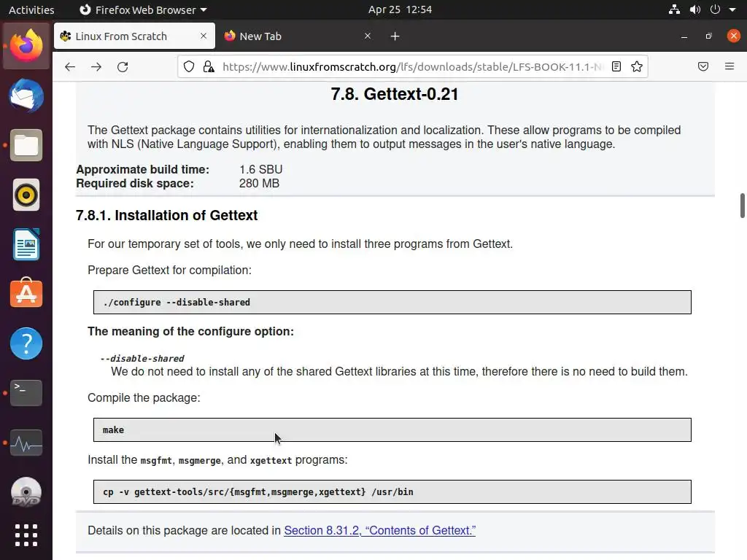This screenshot has width=747, height=560.
Task: Open a new browser tab
Action: pyautogui.click(x=395, y=36)
